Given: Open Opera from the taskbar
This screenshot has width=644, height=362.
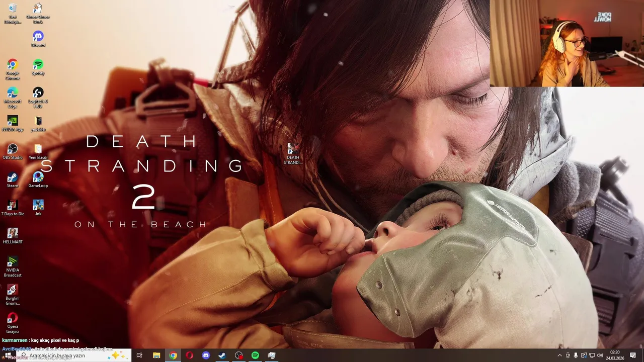Looking at the screenshot, I should (x=189, y=355).
